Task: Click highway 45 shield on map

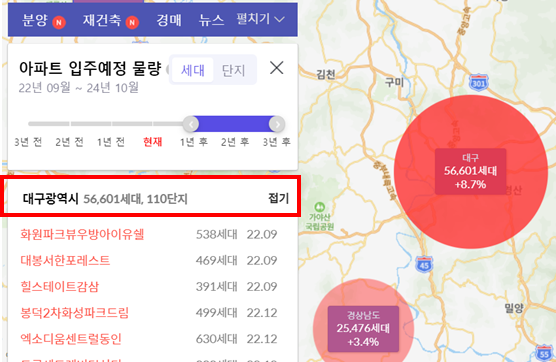Action: click(x=424, y=264)
